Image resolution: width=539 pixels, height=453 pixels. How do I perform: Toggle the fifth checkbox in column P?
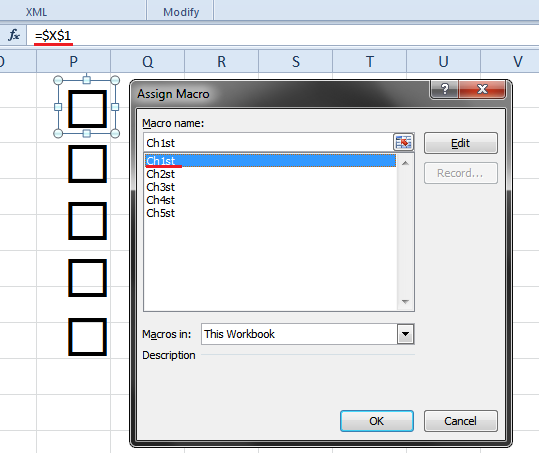tap(87, 337)
